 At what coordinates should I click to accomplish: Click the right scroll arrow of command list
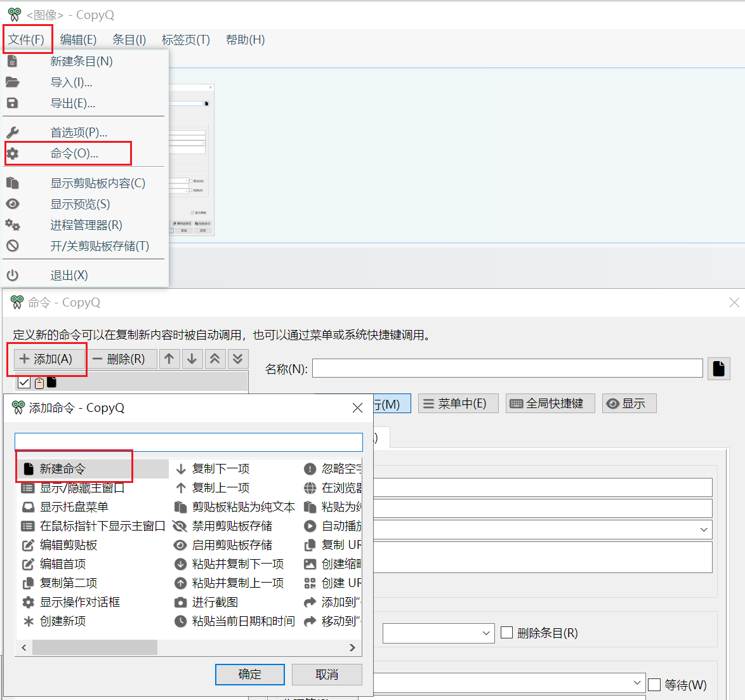tap(352, 647)
